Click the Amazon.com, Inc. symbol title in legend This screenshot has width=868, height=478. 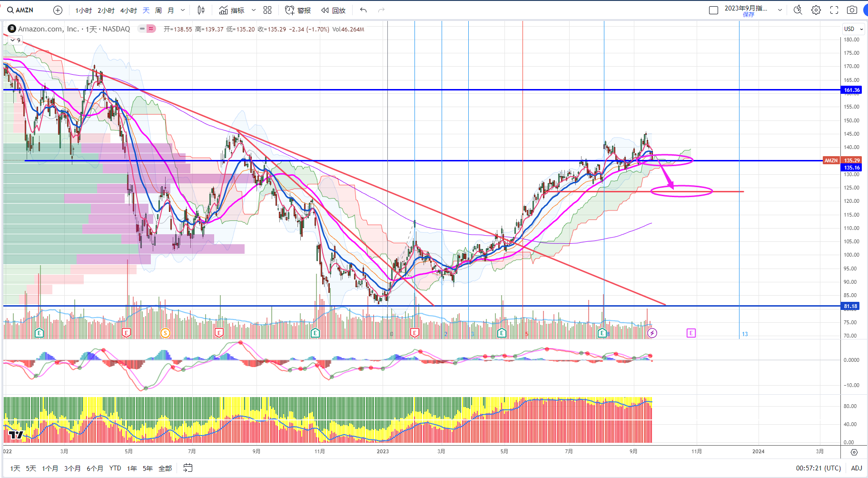point(49,29)
